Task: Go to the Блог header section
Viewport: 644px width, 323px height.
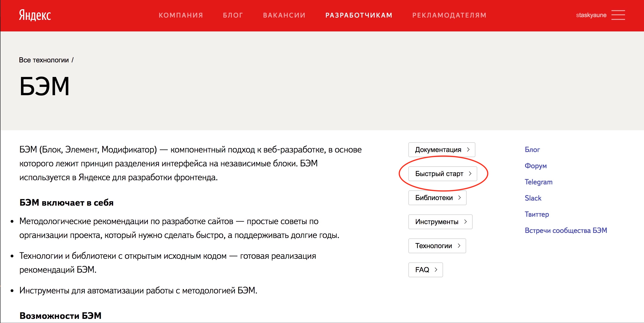Action: point(233,15)
